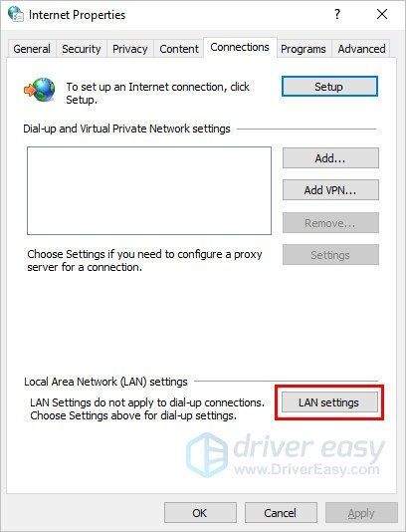Image resolution: width=406 pixels, height=532 pixels.
Task: Click the greyed-out Remove... button
Action: [330, 223]
